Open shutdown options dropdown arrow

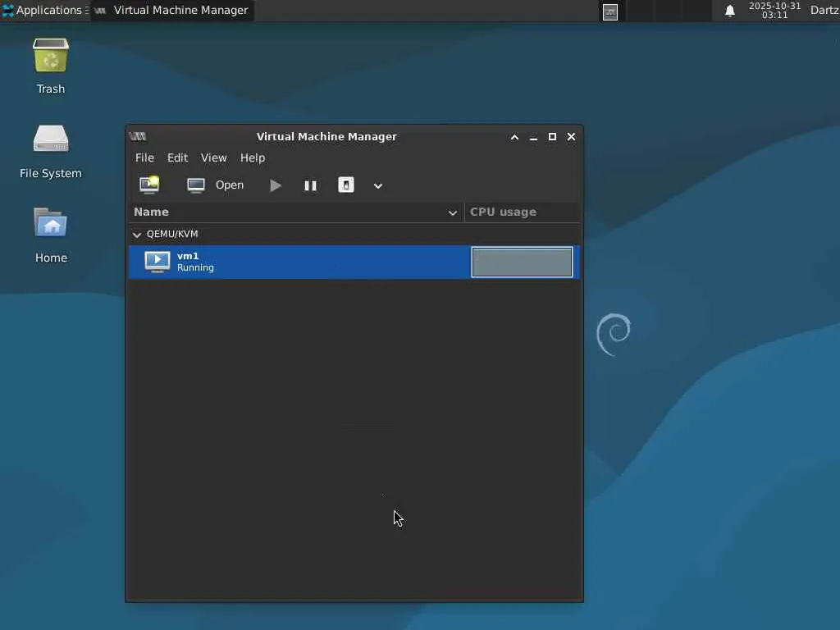click(377, 186)
